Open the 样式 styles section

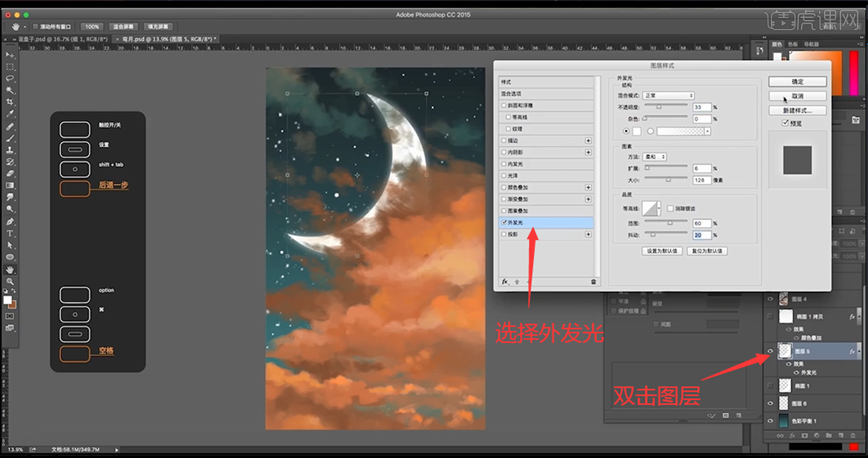coord(546,82)
